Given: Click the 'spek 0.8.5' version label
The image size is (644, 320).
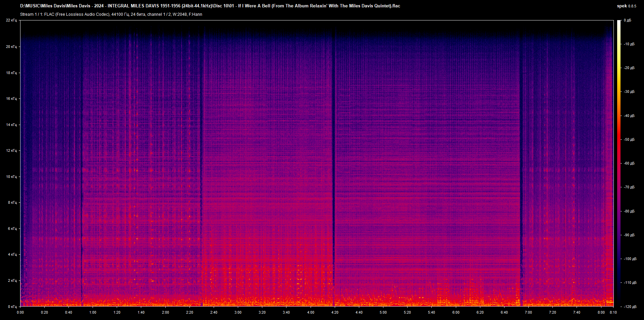Looking at the screenshot, I should tap(627, 6).
